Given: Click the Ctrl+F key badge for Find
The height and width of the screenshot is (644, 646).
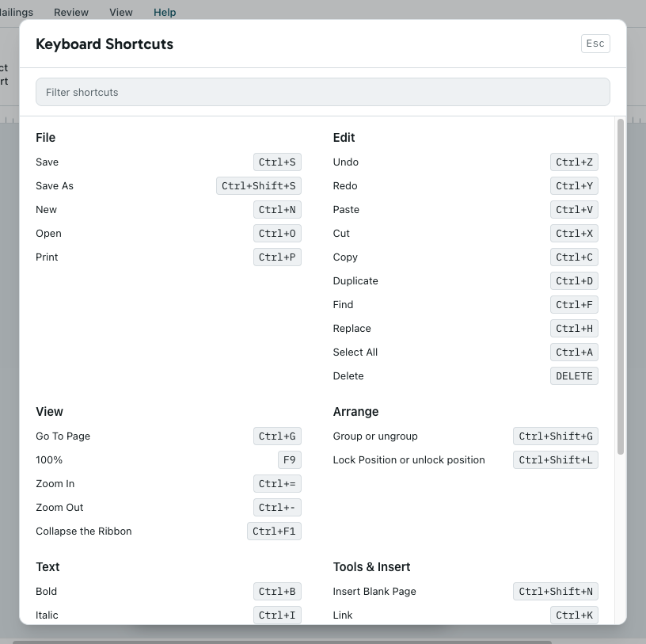Looking at the screenshot, I should (x=574, y=305).
